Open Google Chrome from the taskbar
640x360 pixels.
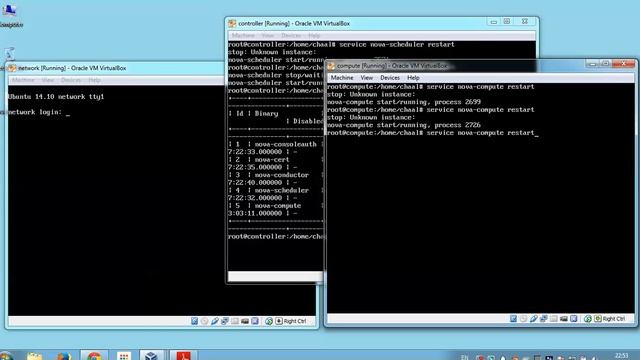94,356
